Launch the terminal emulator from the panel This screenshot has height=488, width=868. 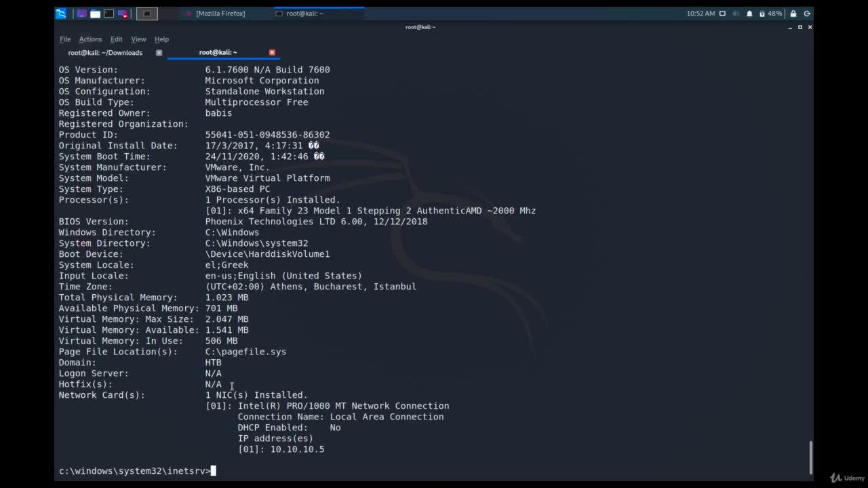pos(109,14)
